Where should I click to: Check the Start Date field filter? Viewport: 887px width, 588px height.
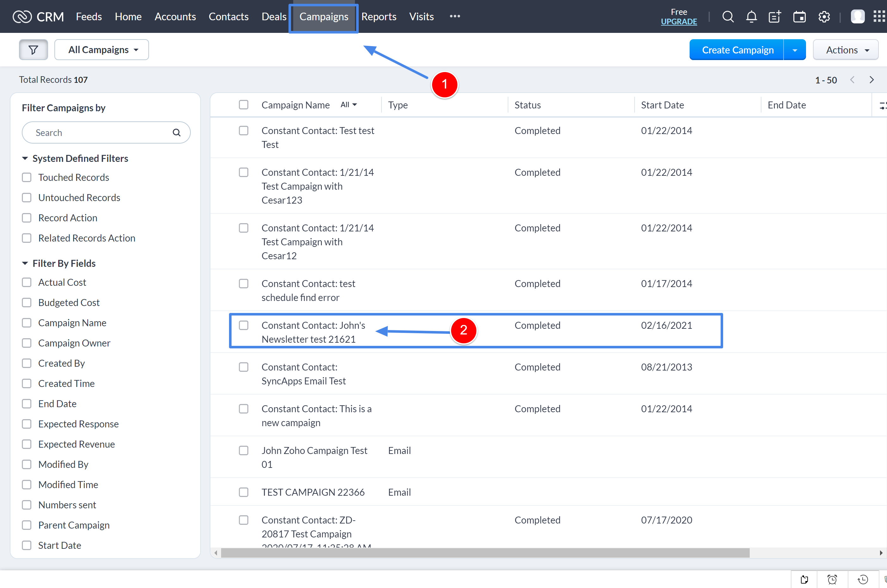[27, 546]
